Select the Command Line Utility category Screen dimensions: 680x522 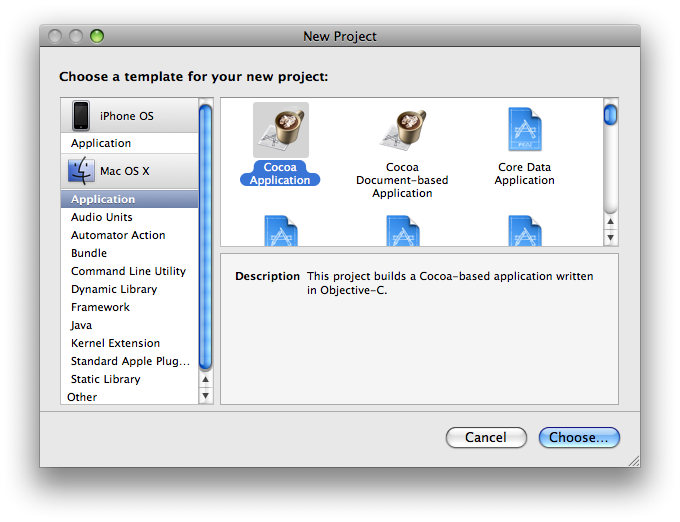click(129, 271)
